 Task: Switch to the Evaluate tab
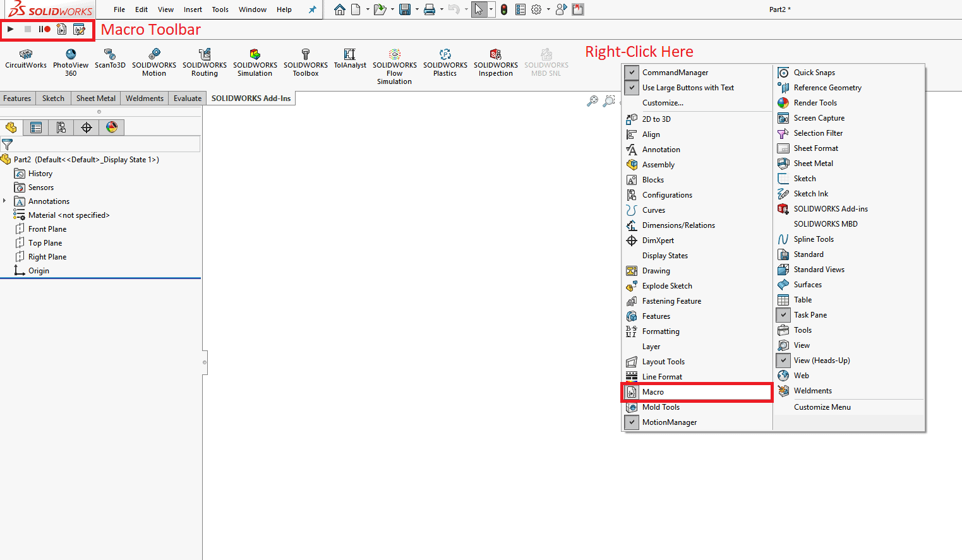[x=188, y=98]
